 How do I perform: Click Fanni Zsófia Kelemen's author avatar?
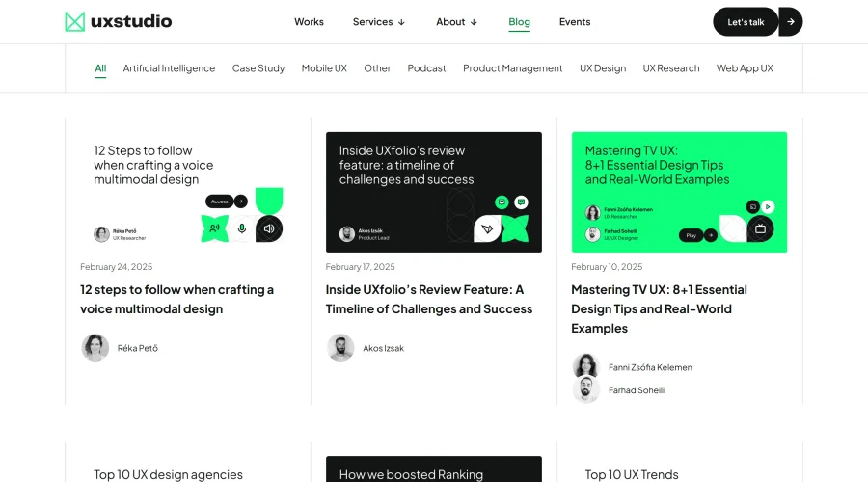point(586,366)
